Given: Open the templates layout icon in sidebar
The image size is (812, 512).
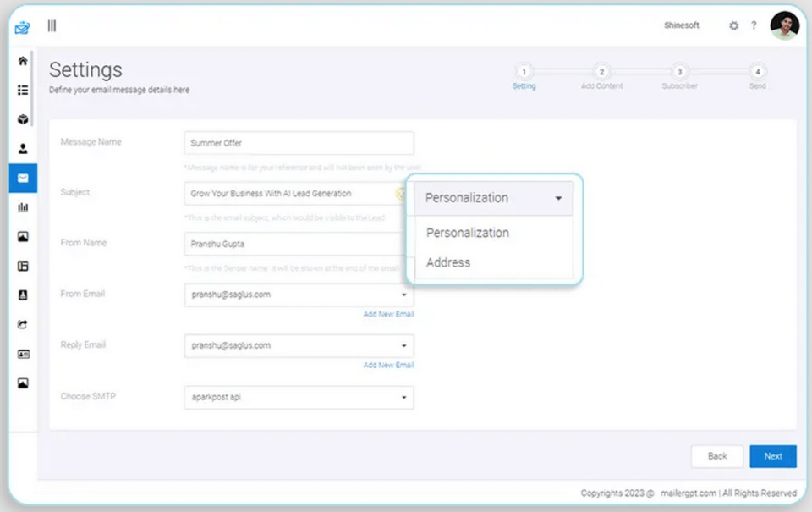Looking at the screenshot, I should (23, 265).
